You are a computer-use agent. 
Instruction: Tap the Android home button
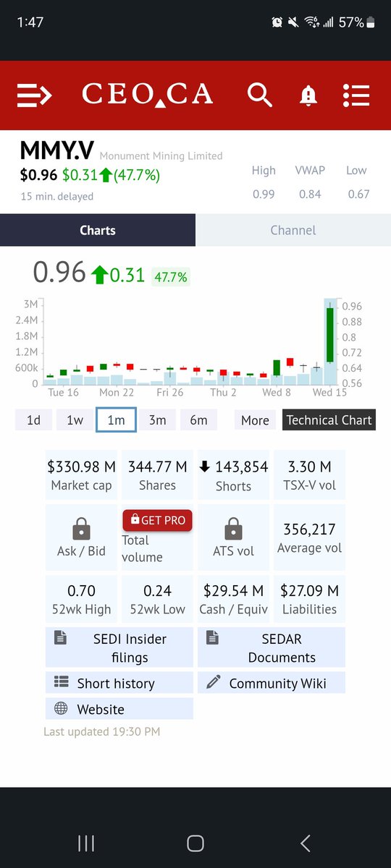coord(195,843)
